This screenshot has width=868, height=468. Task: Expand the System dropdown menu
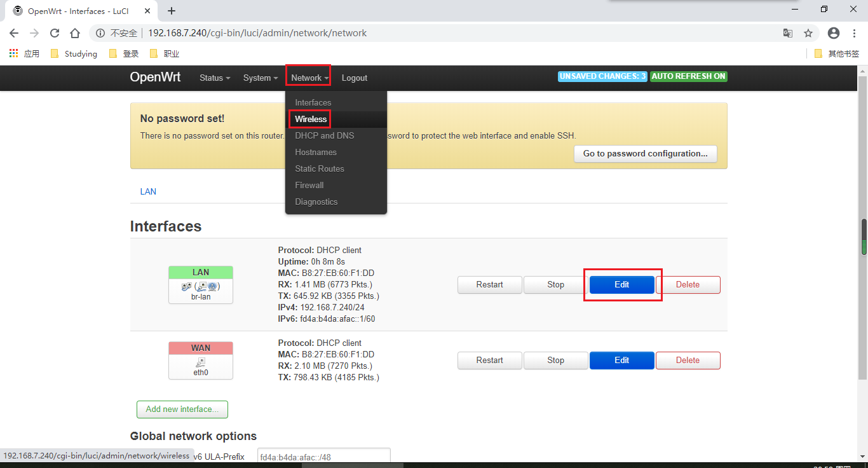[261, 78]
